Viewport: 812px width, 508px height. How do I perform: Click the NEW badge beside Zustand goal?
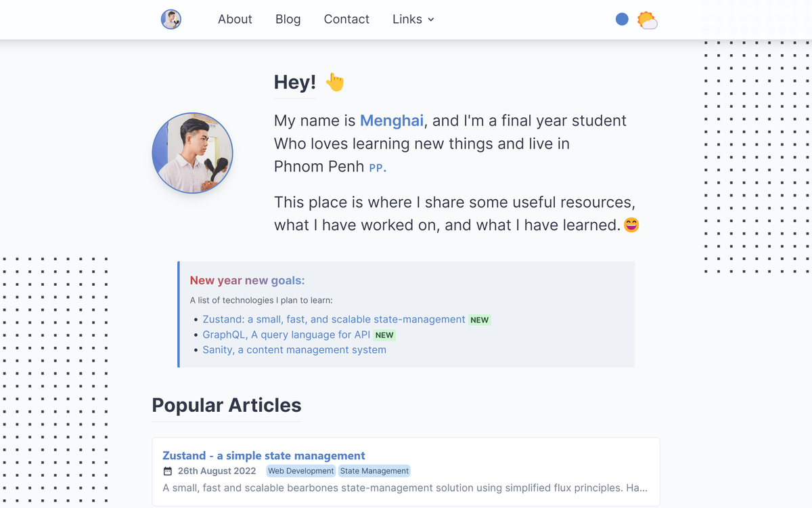pyautogui.click(x=480, y=320)
